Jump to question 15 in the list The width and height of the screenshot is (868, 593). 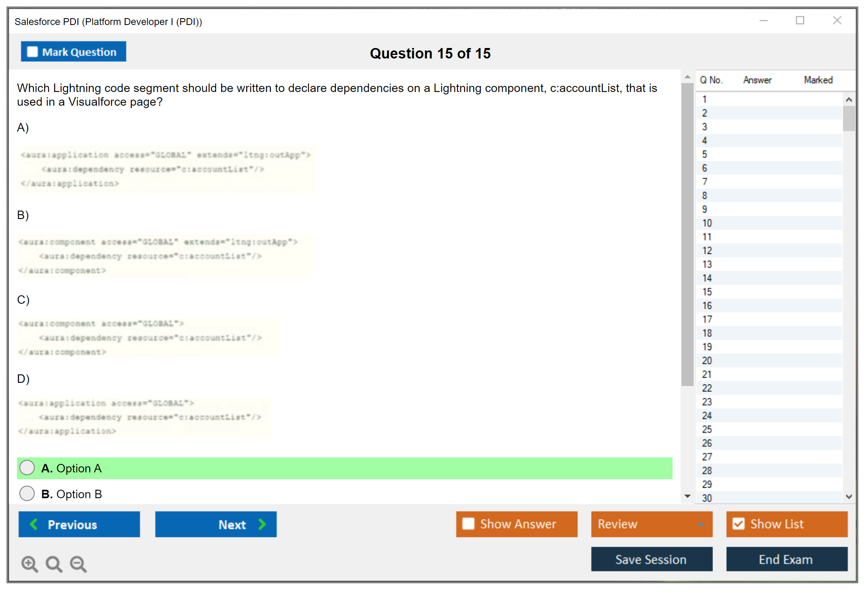point(707,292)
